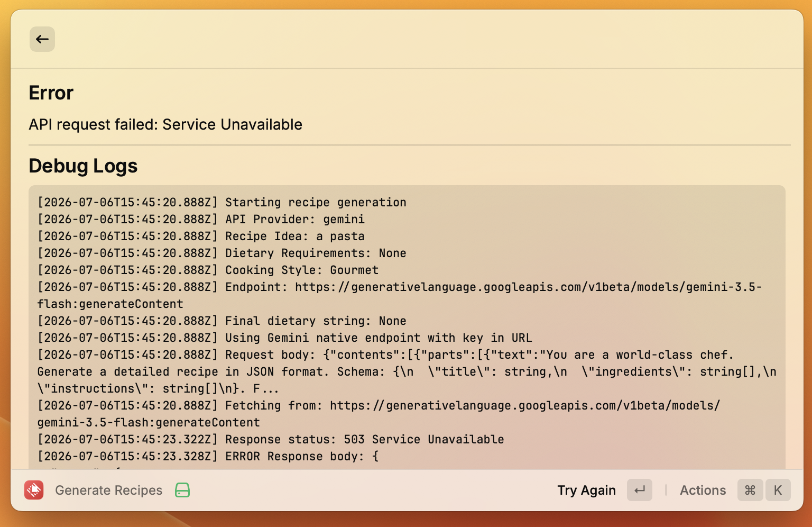Click the green storage status icon
The height and width of the screenshot is (527, 812).
coord(182,490)
